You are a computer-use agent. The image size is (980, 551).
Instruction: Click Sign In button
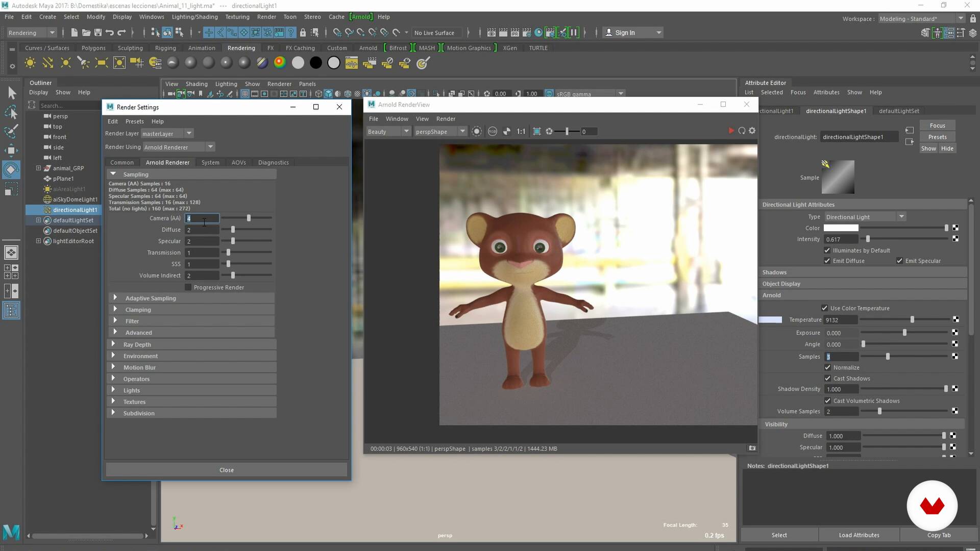coord(633,33)
